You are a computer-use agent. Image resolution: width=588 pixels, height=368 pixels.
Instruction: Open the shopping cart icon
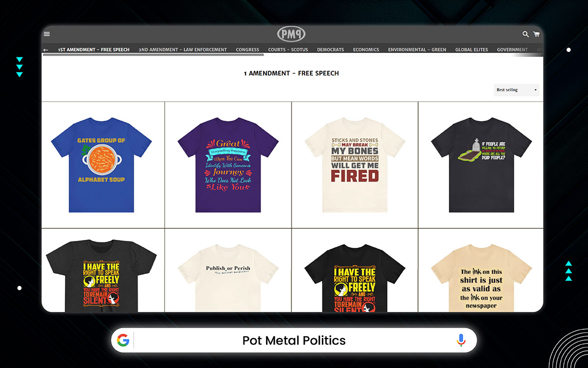[537, 34]
